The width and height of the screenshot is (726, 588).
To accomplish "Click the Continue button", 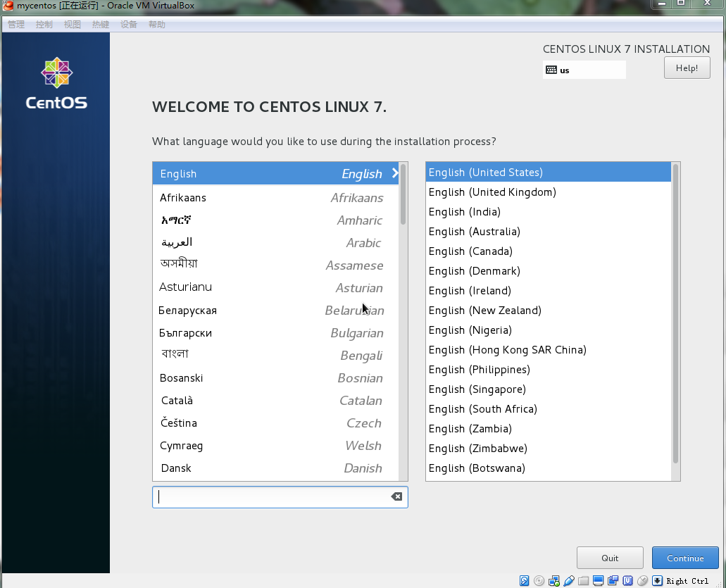I will (x=685, y=558).
